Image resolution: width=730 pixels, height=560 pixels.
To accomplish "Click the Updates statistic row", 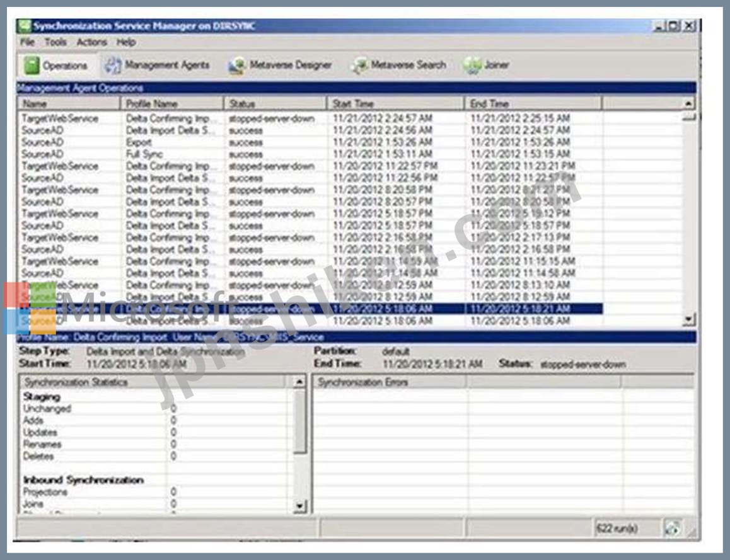I will coord(154,433).
